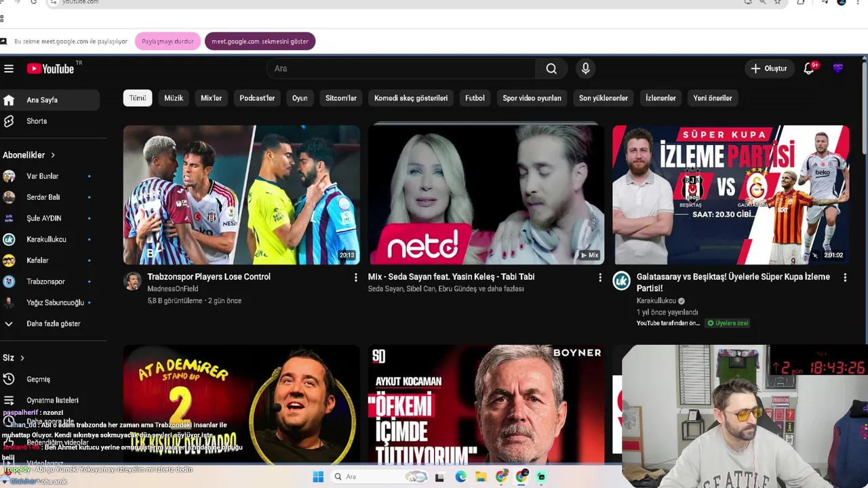Open the Seda Sayan netd mix thumbnail

[486, 195]
